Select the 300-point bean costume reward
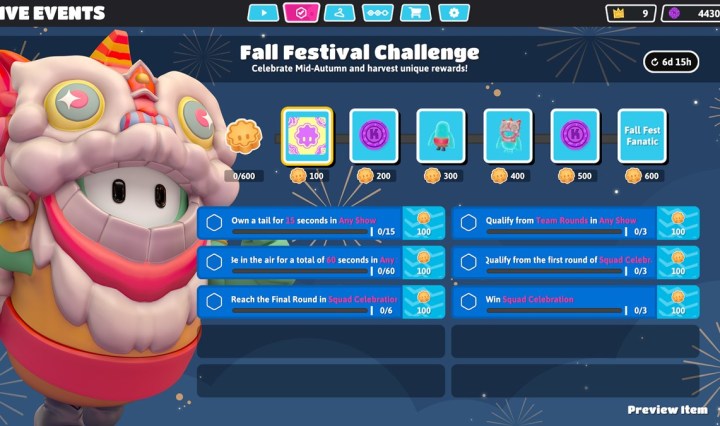The image size is (720, 426). 441,136
